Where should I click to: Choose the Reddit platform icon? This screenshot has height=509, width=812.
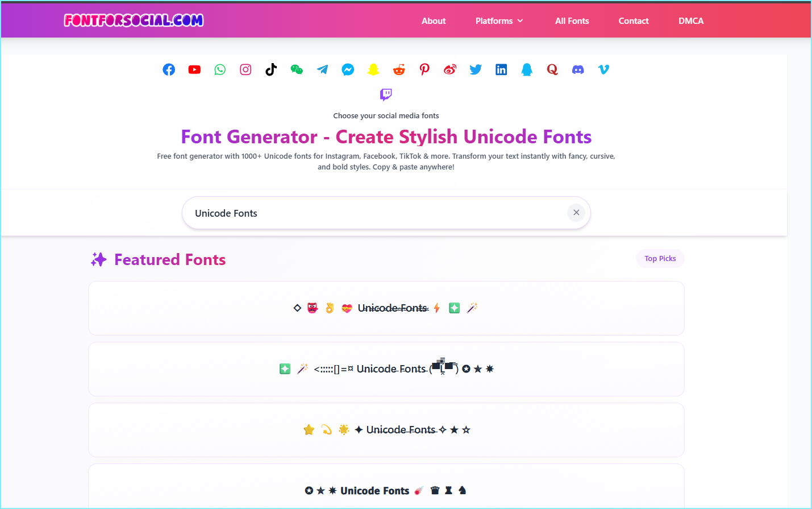399,69
